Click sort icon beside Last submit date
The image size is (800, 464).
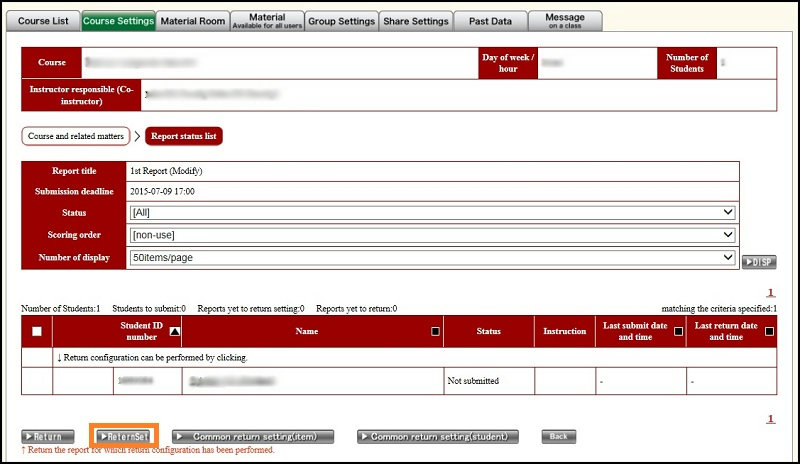coord(678,331)
